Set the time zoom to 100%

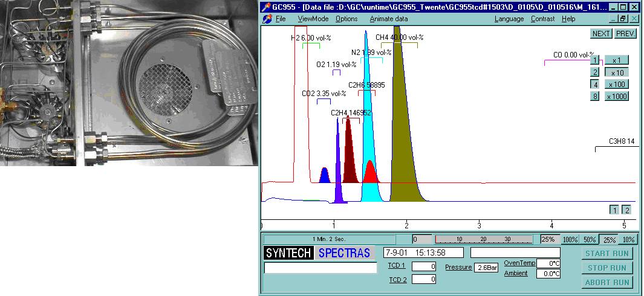[570, 239]
